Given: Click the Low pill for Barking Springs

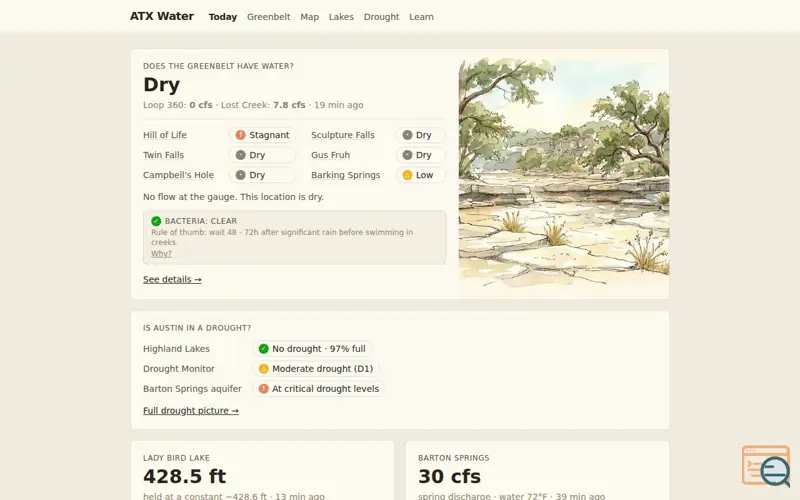Looking at the screenshot, I should (x=420, y=174).
